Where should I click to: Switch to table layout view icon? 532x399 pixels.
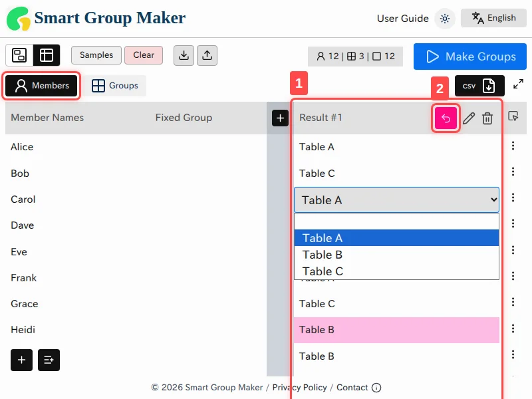coord(47,55)
